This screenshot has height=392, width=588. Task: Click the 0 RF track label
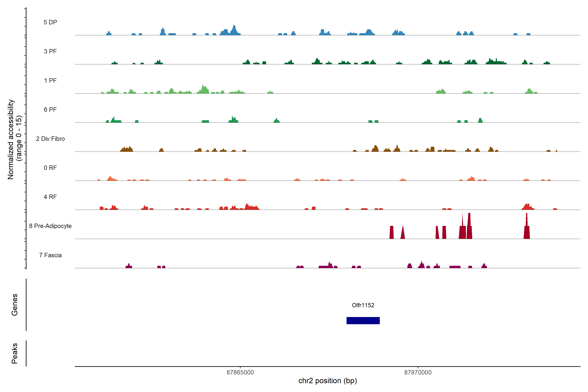coord(50,168)
